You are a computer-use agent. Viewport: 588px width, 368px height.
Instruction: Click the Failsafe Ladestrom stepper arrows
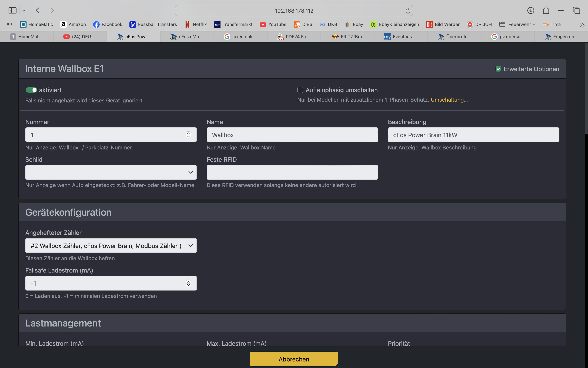[188, 283]
